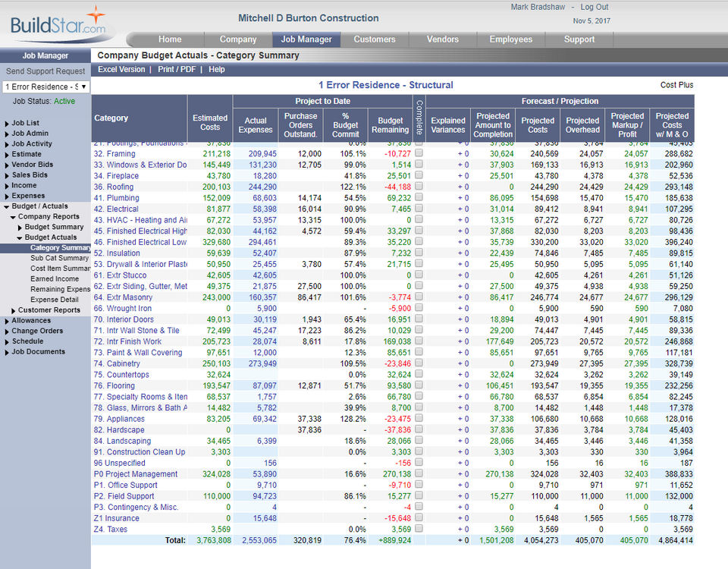Viewport: 728px width, 569px height.
Task: Export the report via Excel Version link
Action: point(121,69)
